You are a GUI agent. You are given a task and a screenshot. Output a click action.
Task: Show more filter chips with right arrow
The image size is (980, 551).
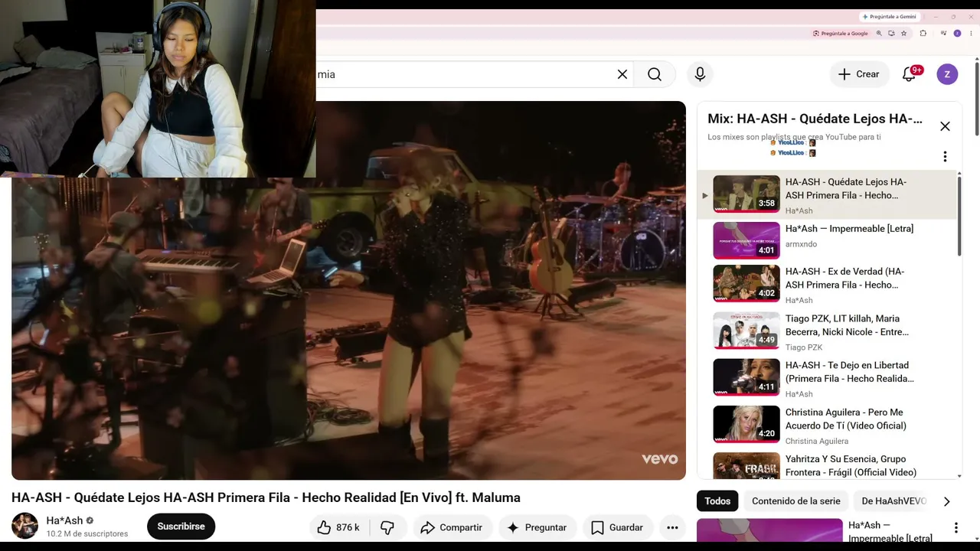click(946, 501)
